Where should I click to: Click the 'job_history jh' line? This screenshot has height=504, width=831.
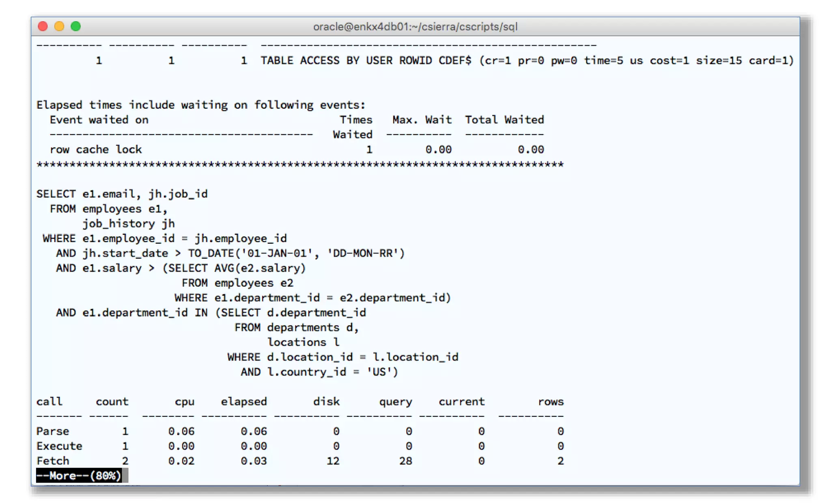click(129, 223)
